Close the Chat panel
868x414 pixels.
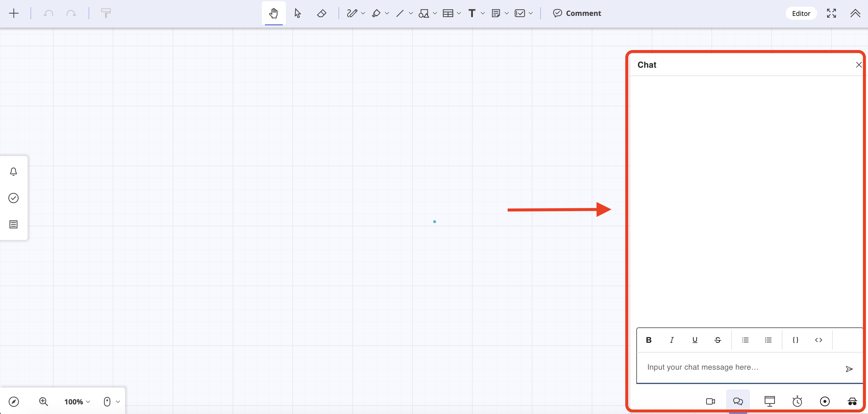pos(859,65)
